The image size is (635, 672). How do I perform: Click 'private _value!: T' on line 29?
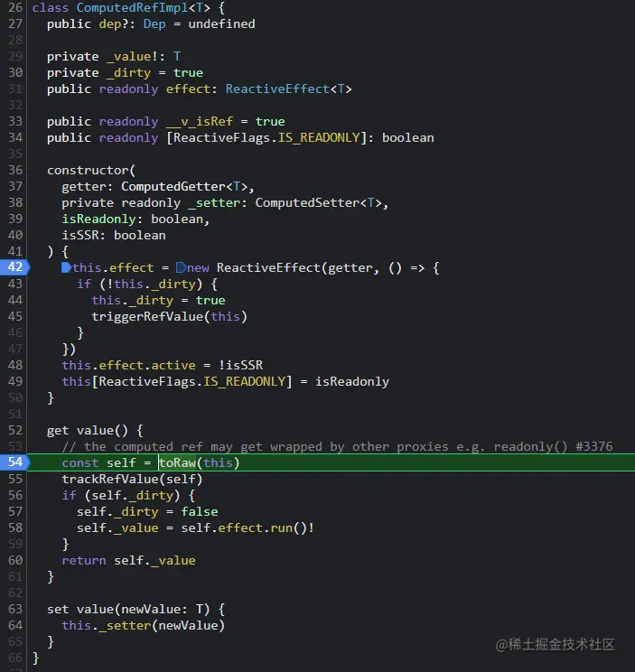[x=114, y=57]
